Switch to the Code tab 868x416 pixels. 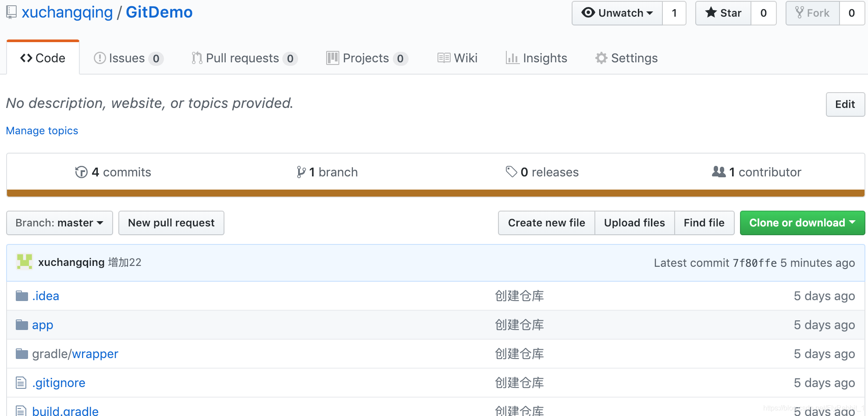43,58
